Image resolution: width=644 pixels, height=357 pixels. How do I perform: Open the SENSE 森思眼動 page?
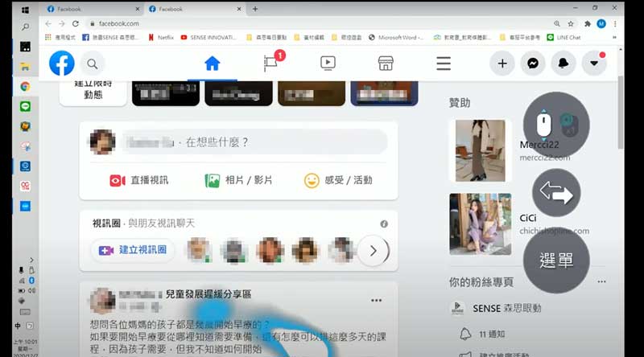pyautogui.click(x=496, y=308)
